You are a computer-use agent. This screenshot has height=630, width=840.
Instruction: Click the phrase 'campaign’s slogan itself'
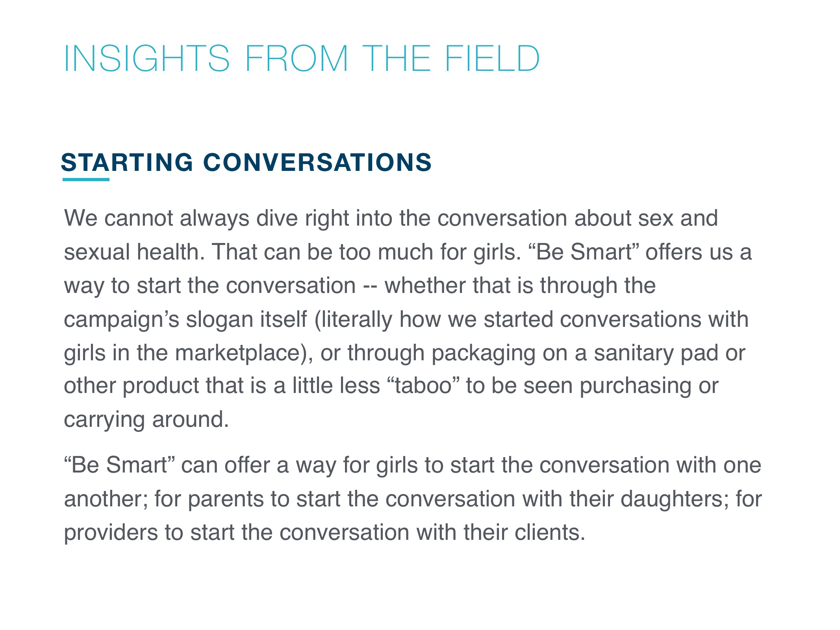tap(185, 319)
